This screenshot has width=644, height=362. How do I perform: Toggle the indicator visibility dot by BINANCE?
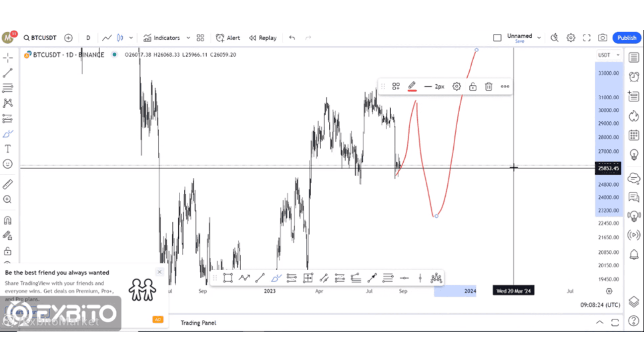[x=114, y=54]
